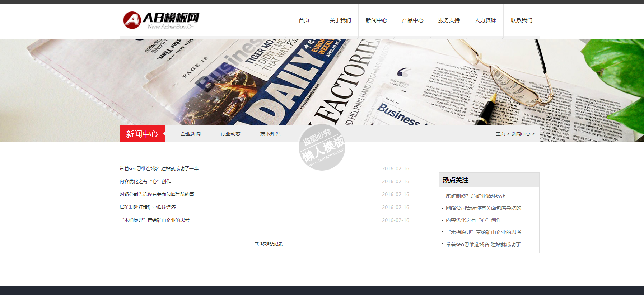The image size is (644, 295).
Task: Switch to the 技术知识 tab
Action: coord(270,134)
